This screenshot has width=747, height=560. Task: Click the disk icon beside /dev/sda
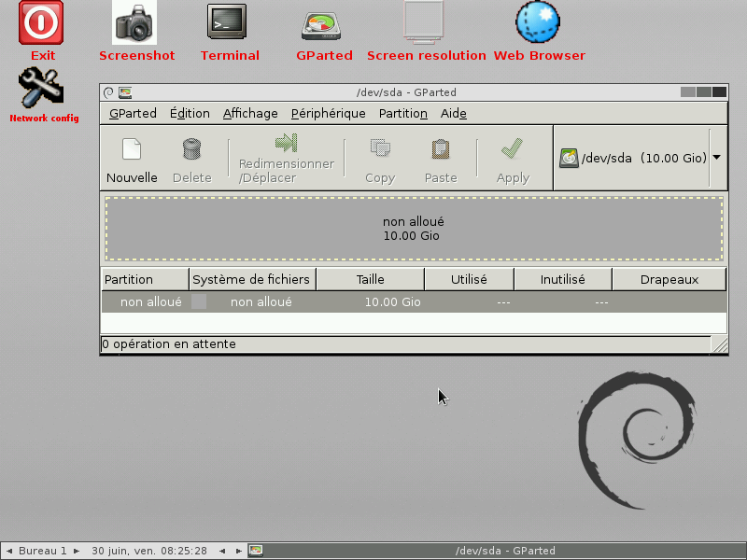point(569,158)
